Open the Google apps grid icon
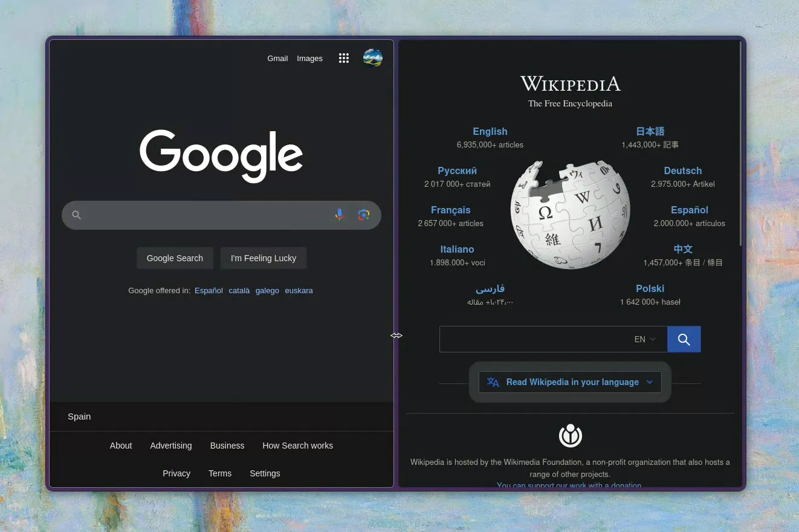The width and height of the screenshot is (799, 532). coord(344,58)
